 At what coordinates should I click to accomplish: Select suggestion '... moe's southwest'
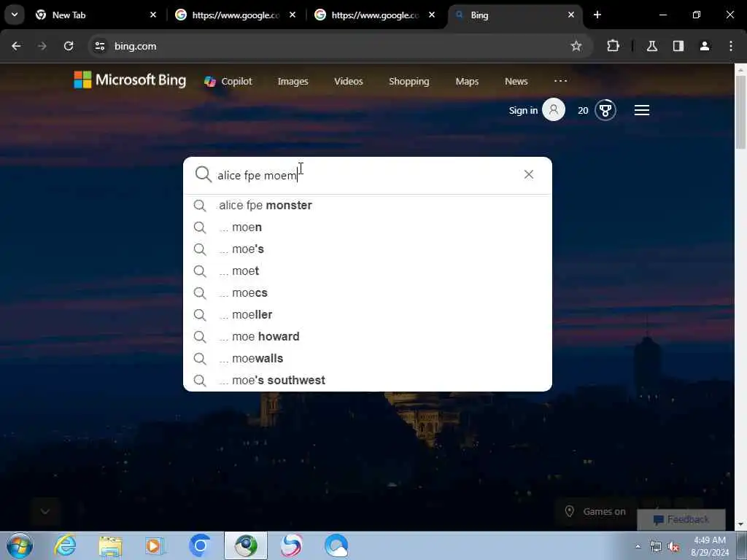tap(368, 380)
